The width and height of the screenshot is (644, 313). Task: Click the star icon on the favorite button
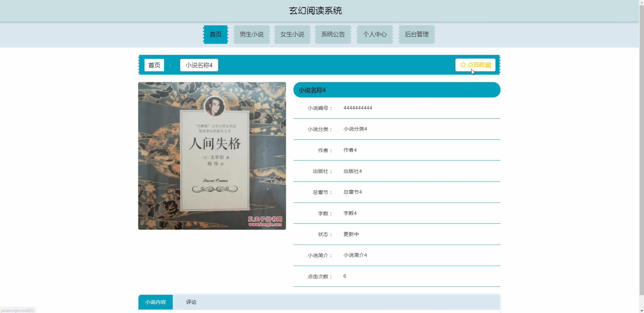463,65
